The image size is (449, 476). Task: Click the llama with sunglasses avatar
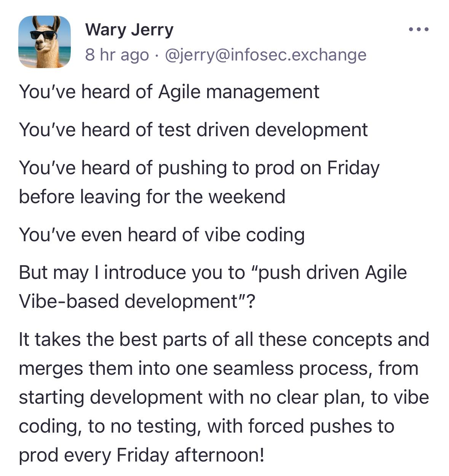(45, 42)
